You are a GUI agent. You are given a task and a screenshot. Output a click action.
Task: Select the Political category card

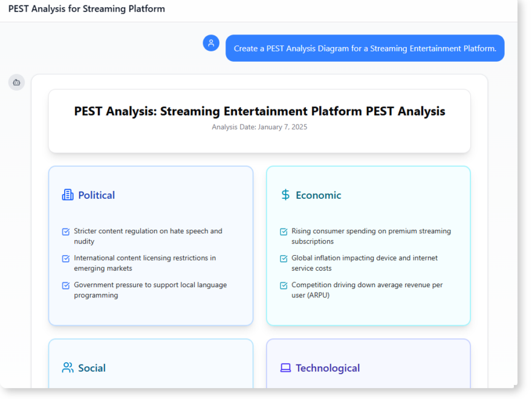click(151, 245)
